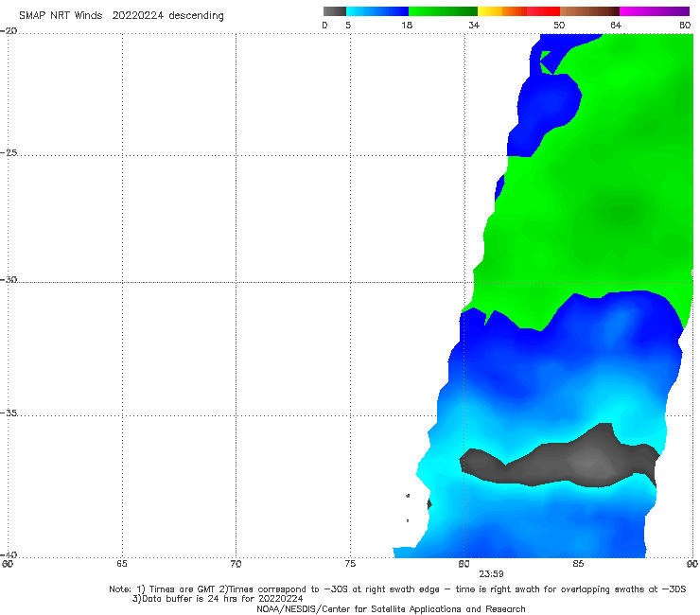Click the blue 5-18 color bar segment
700x615 pixels.
pos(377,11)
